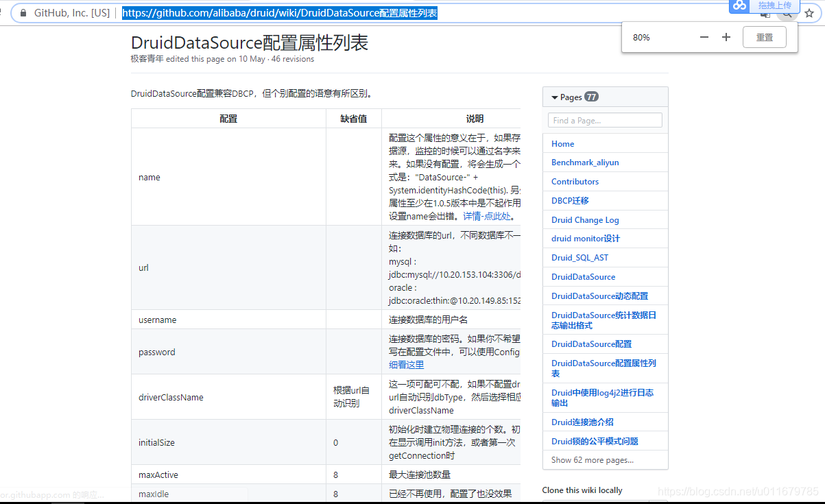The width and height of the screenshot is (825, 504).
Task: Open the DruidDataSource wiki page
Action: (x=583, y=277)
